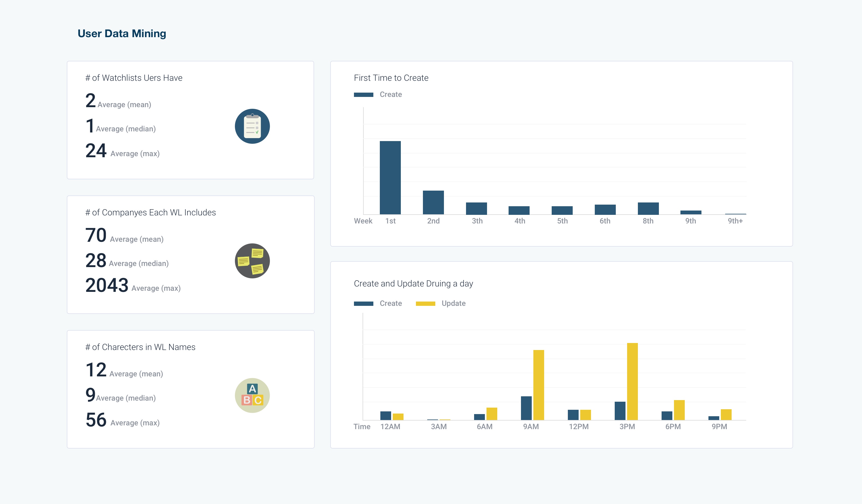The width and height of the screenshot is (862, 504).
Task: Click the yellow 3PM update bar
Action: click(x=632, y=381)
